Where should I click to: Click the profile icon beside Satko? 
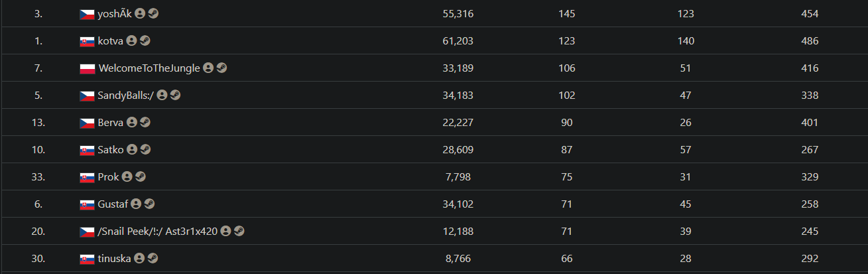pyautogui.click(x=132, y=150)
